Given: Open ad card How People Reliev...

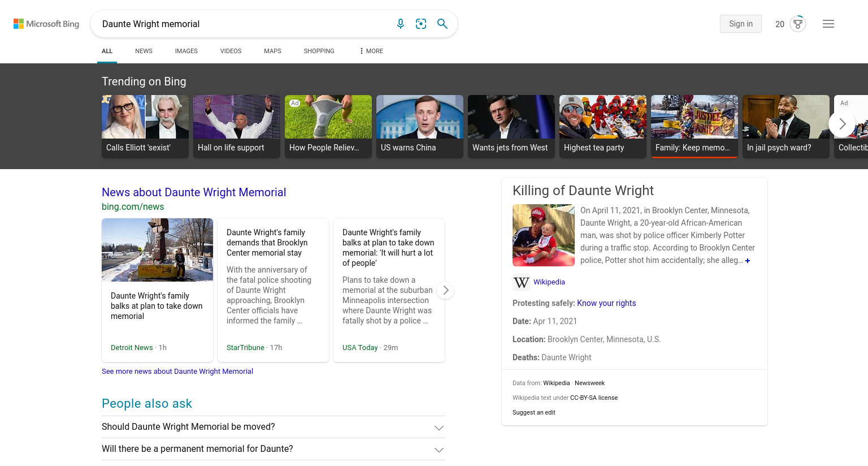Looking at the screenshot, I should point(328,126).
